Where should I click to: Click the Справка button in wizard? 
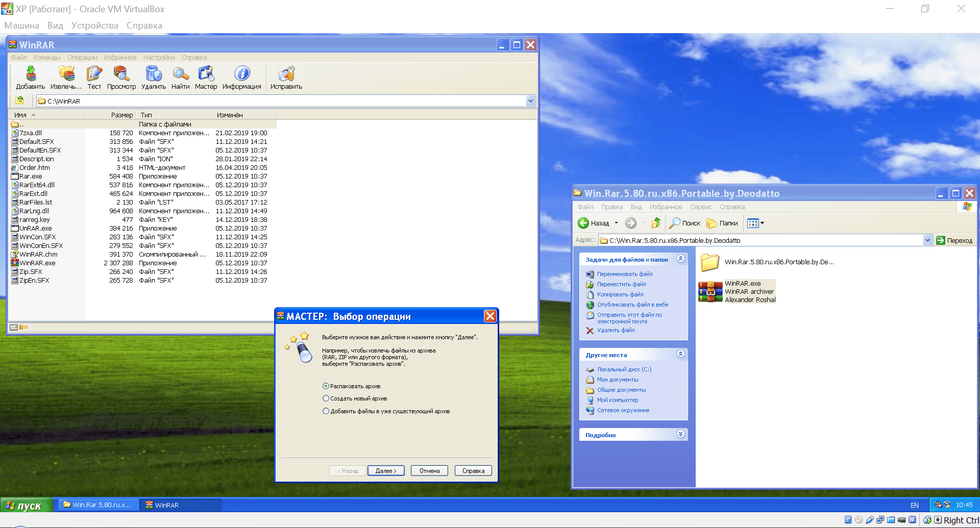click(473, 471)
